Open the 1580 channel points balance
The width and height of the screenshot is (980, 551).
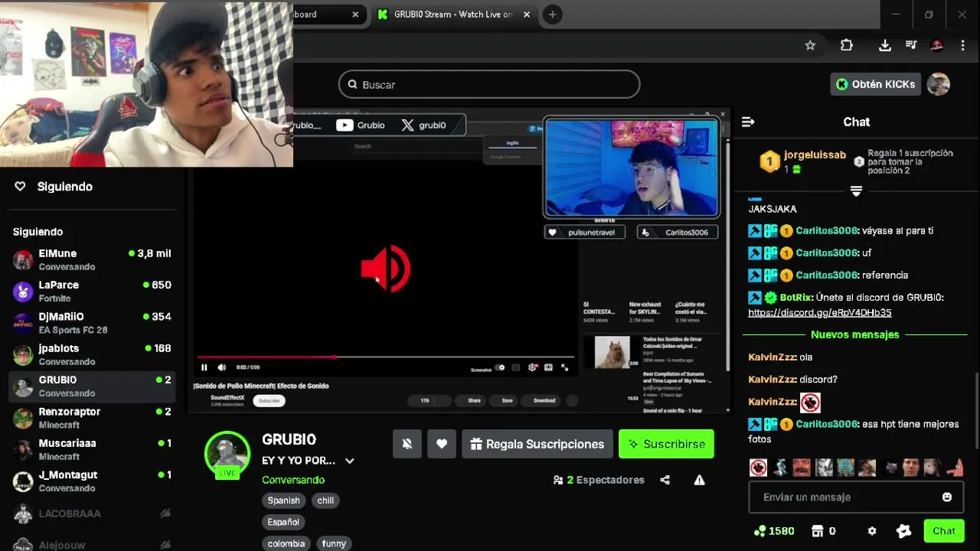(773, 531)
